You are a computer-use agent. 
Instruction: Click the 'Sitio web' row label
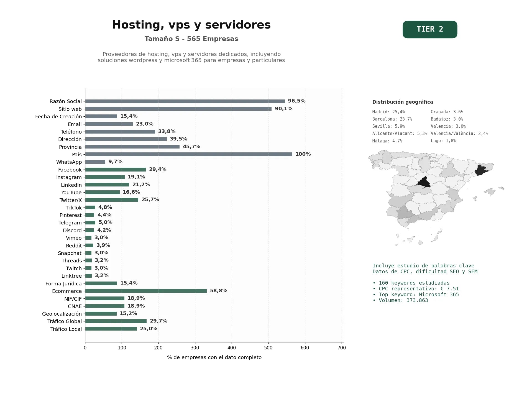tap(70, 109)
